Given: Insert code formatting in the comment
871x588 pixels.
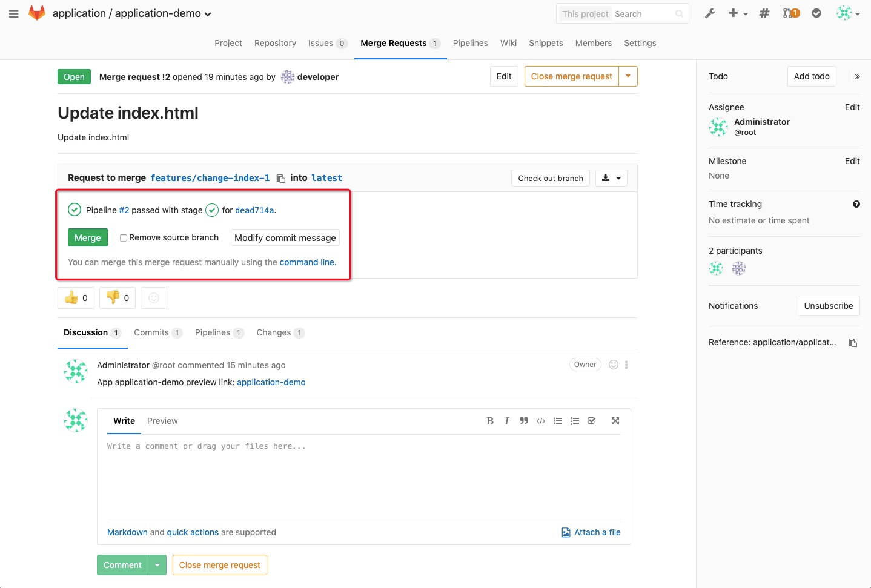Looking at the screenshot, I should click(541, 421).
